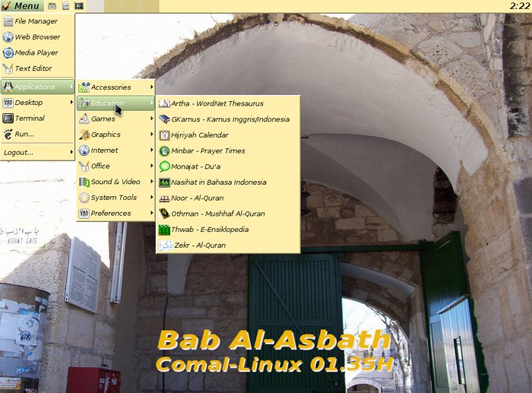Click the Media Player icon

click(x=8, y=52)
